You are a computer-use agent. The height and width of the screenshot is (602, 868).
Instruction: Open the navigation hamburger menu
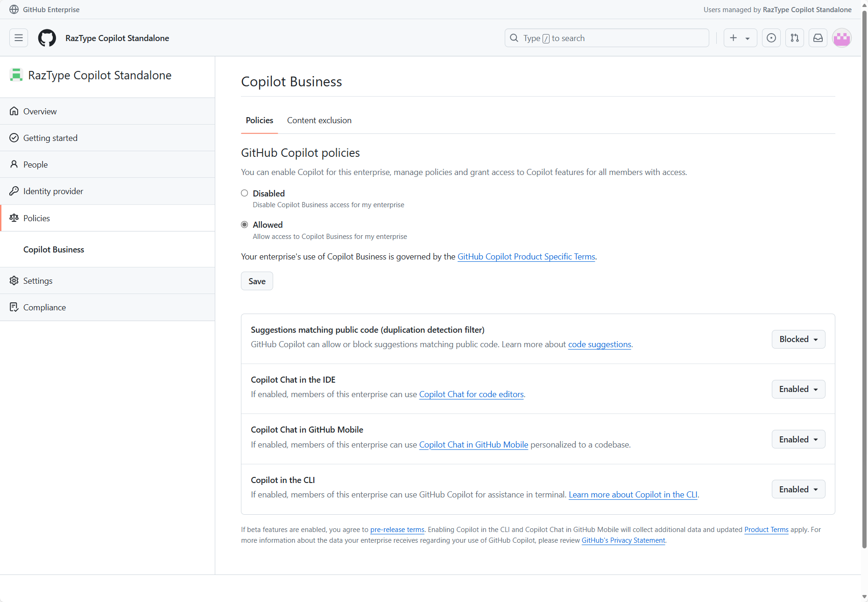[x=18, y=38]
